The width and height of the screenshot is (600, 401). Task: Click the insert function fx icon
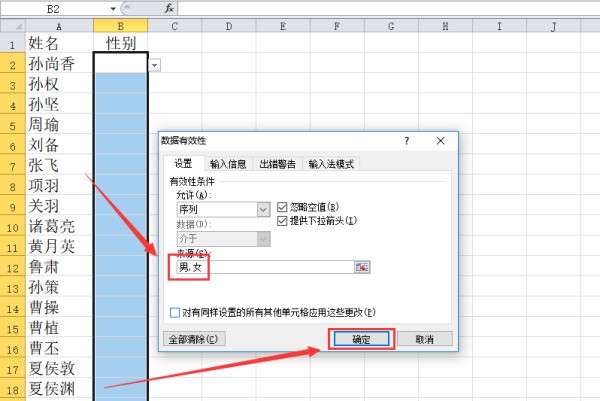pyautogui.click(x=169, y=8)
